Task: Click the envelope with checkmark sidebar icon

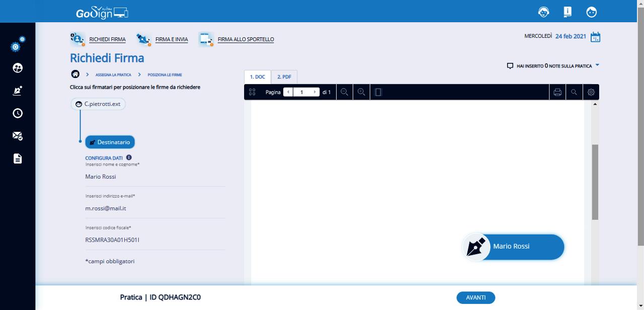Action: [x=18, y=136]
